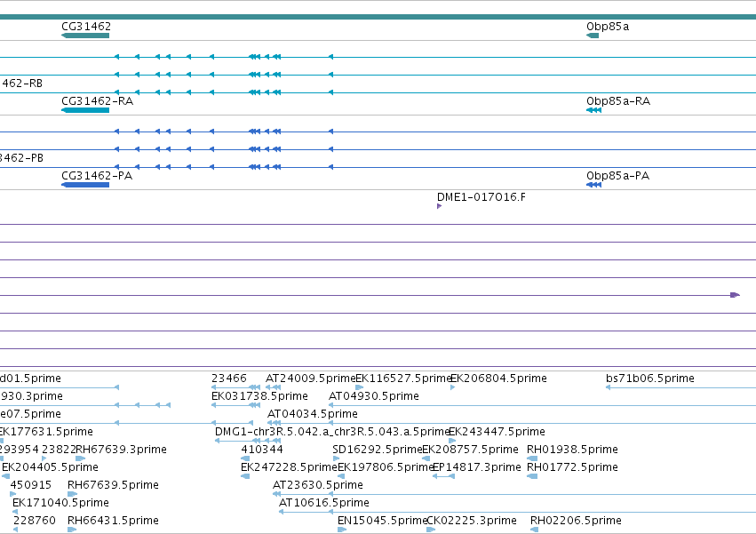This screenshot has width=756, height=534.
Task: Select the Obp85a-PA protein label
Action: 617,176
